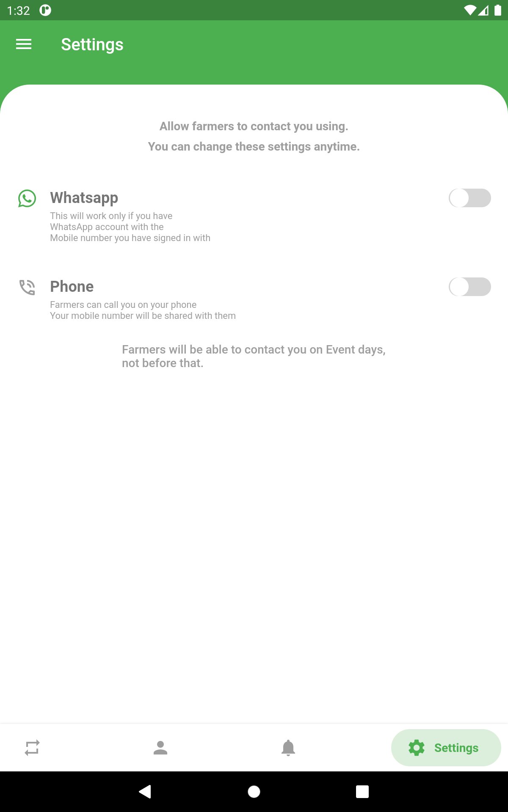
Task: Open the profile person tab
Action: tap(160, 748)
